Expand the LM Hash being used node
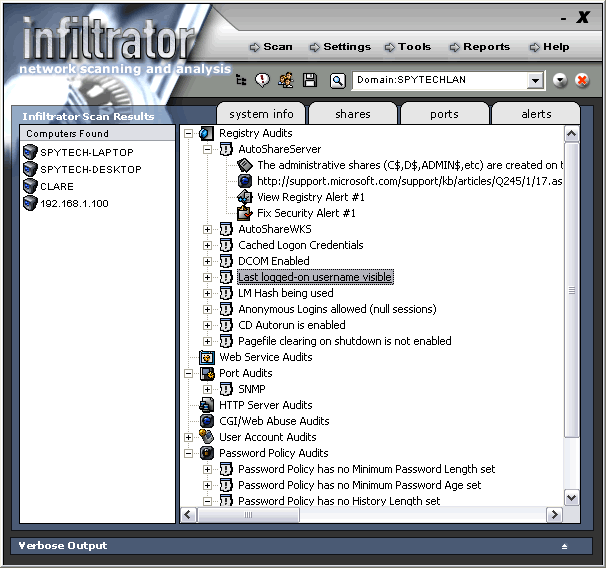 (208, 294)
